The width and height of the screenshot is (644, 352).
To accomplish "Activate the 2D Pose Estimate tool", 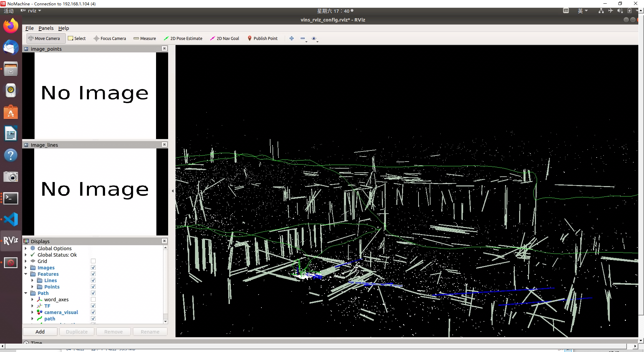I will [183, 38].
